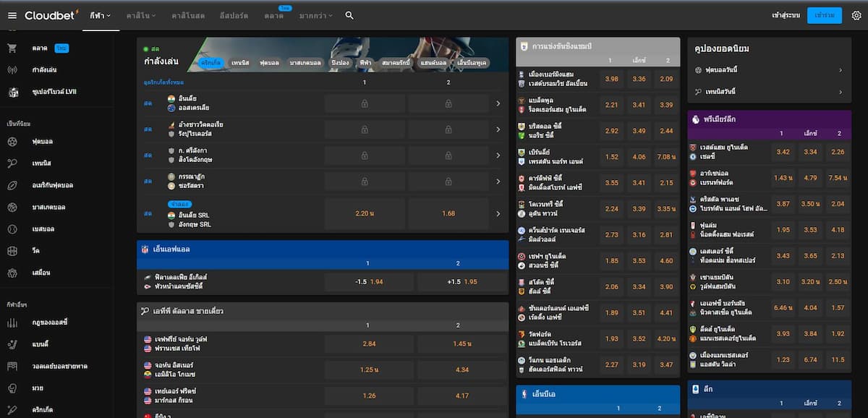Click the Cloudbet logo
This screenshot has height=418, width=868.
pos(52,15)
